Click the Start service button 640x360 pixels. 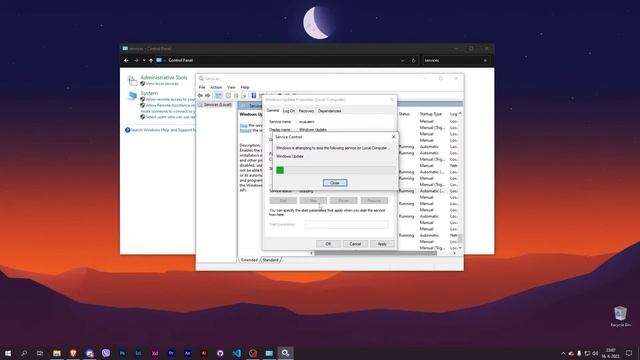pyautogui.click(x=283, y=200)
